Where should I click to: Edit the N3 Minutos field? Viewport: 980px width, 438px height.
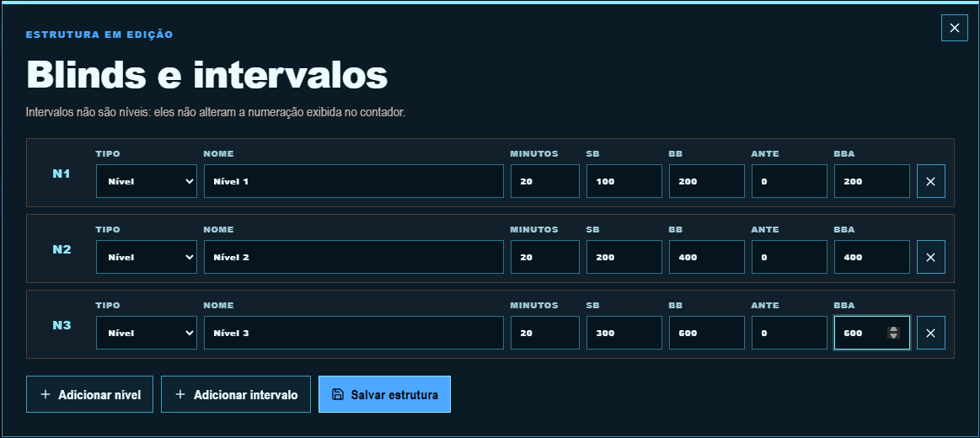point(545,333)
